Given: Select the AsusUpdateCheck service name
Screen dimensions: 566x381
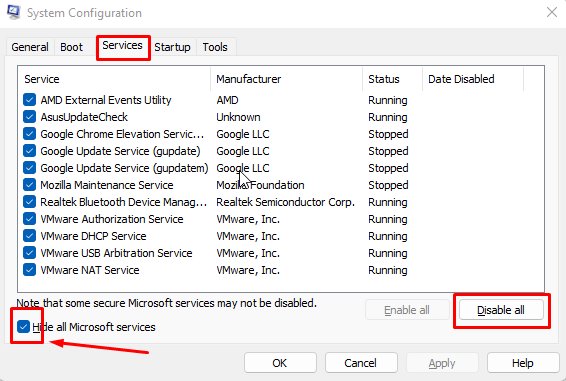Looking at the screenshot, I should 84,117.
